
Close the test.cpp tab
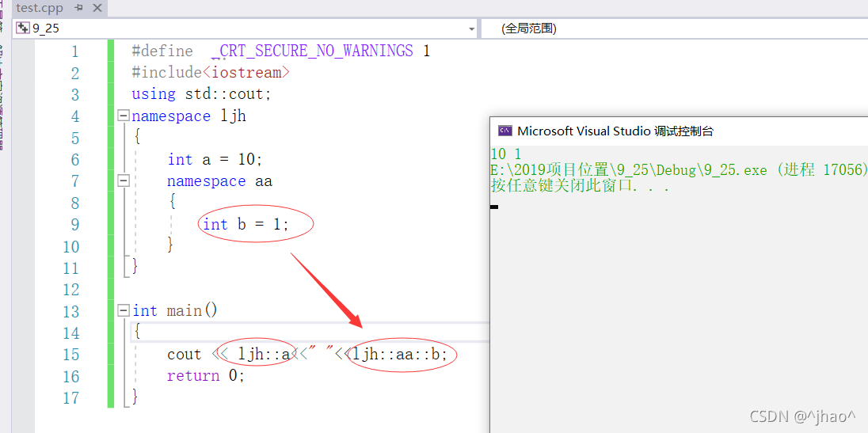point(97,8)
